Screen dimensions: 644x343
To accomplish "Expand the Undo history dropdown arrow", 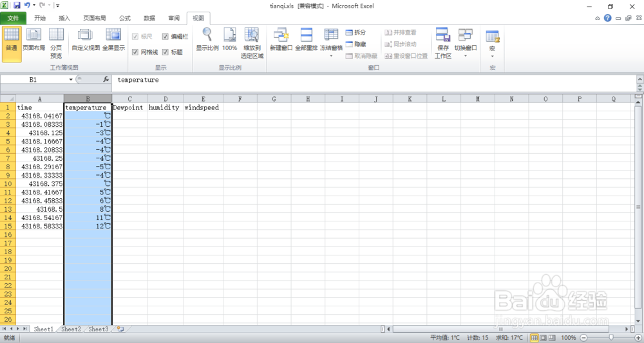I will [34, 6].
